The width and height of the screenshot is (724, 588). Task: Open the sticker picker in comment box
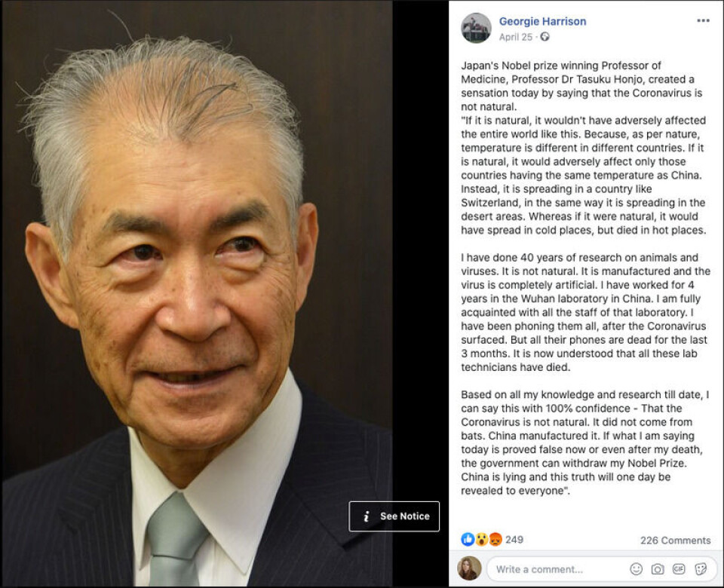tap(701, 569)
